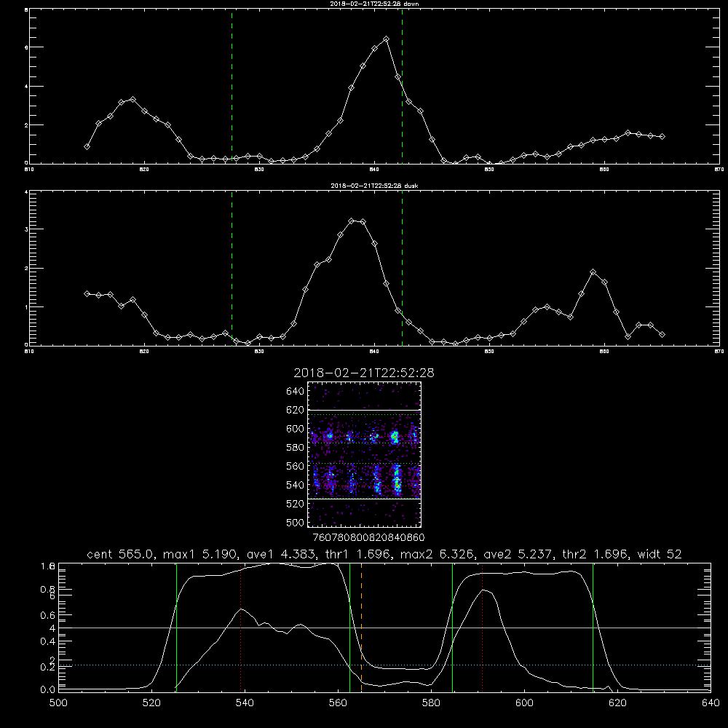Screen dimensions: 728x728
Task: Click bottom plot x-axis label 500
Action: pos(58,703)
